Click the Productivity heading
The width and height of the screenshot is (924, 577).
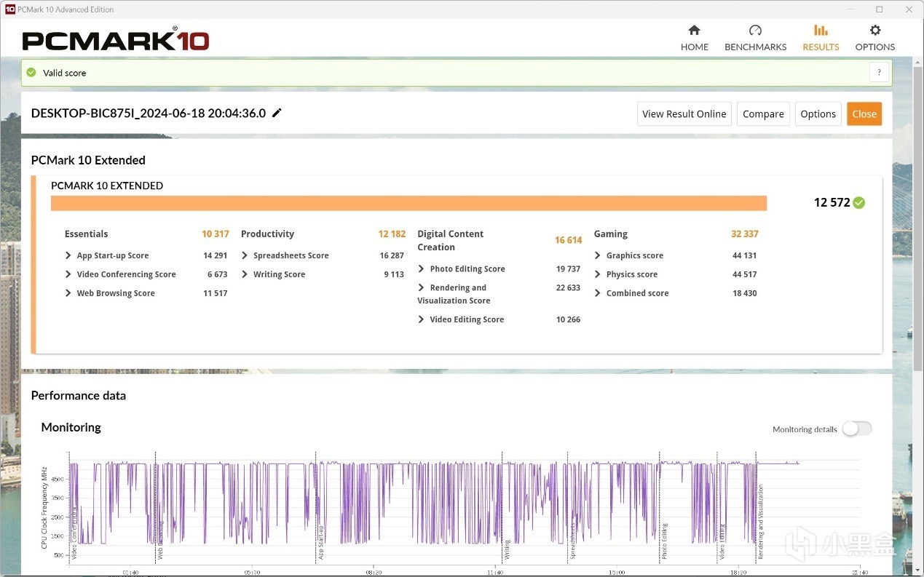tap(267, 234)
